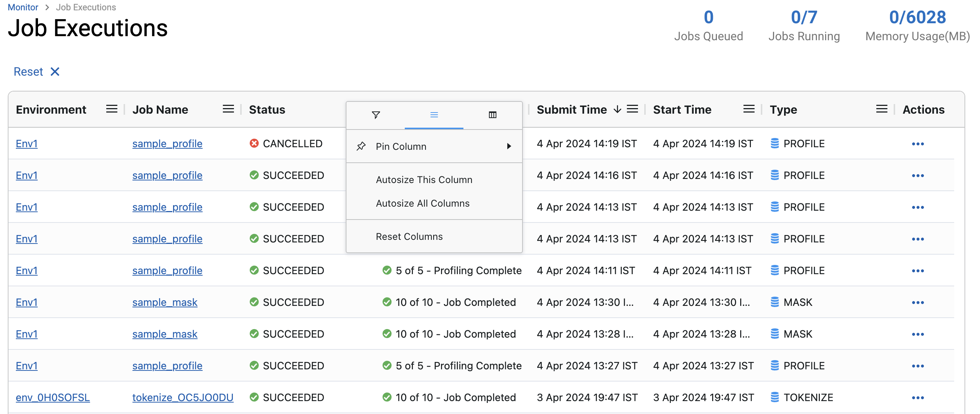Sort by the Environment column header
Image resolution: width=980 pixels, height=414 pixels.
(x=51, y=110)
